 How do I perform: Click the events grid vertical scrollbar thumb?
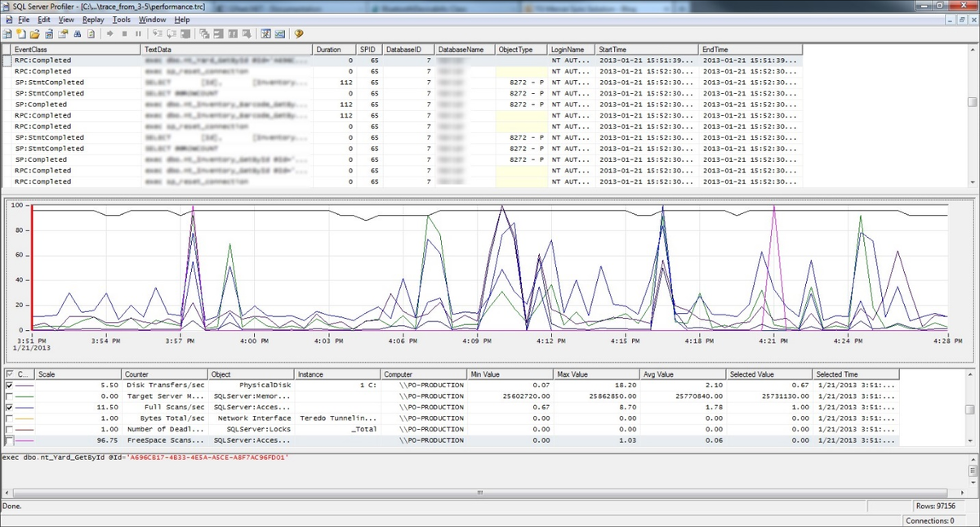click(x=972, y=102)
